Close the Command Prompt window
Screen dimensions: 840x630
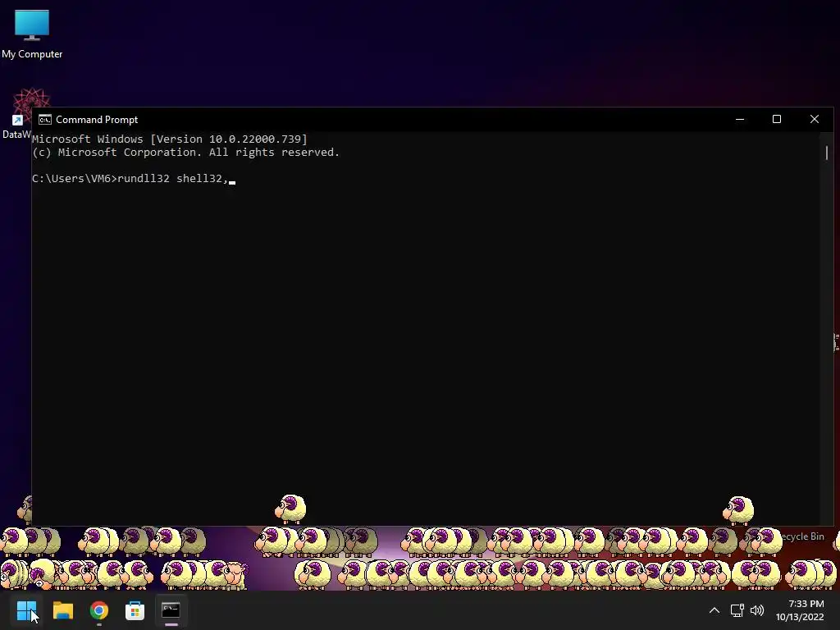tap(815, 119)
